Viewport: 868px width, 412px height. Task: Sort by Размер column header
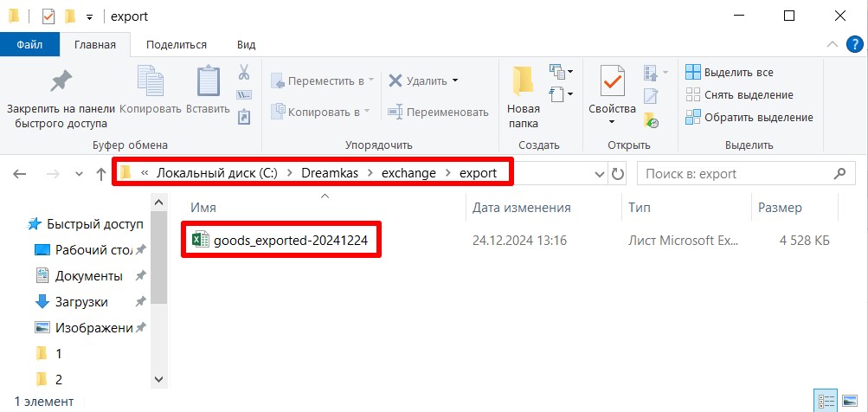tap(794, 208)
